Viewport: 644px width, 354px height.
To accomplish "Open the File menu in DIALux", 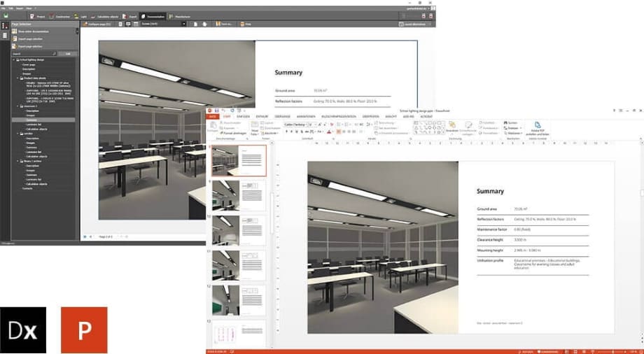I will (3, 8).
